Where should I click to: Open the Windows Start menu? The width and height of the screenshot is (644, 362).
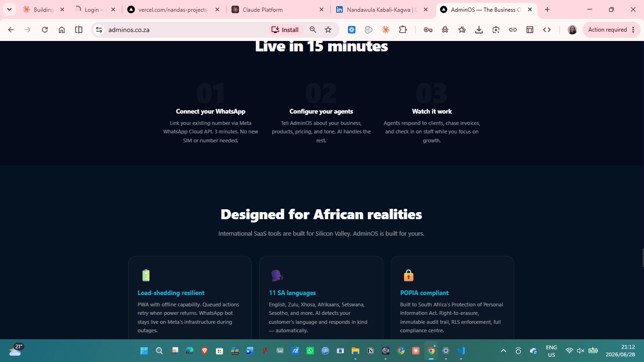click(144, 351)
